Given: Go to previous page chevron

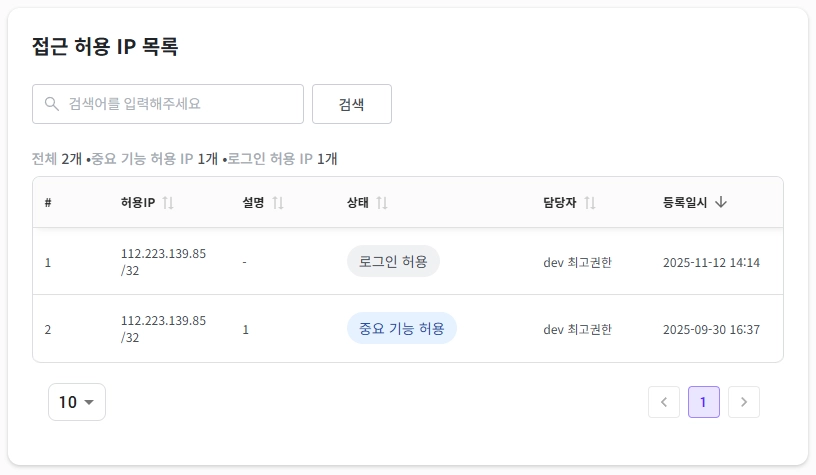Looking at the screenshot, I should click(x=664, y=402).
